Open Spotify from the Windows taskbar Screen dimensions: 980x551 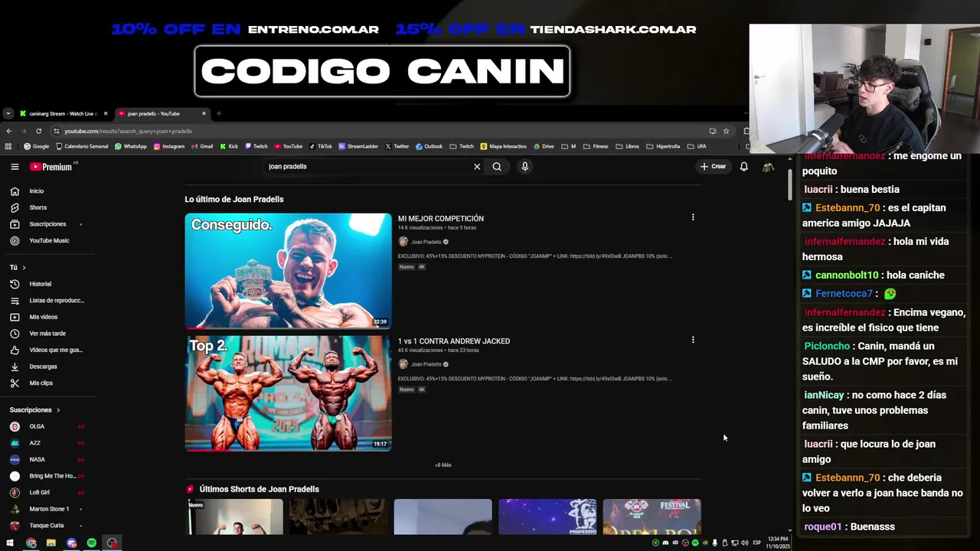92,543
